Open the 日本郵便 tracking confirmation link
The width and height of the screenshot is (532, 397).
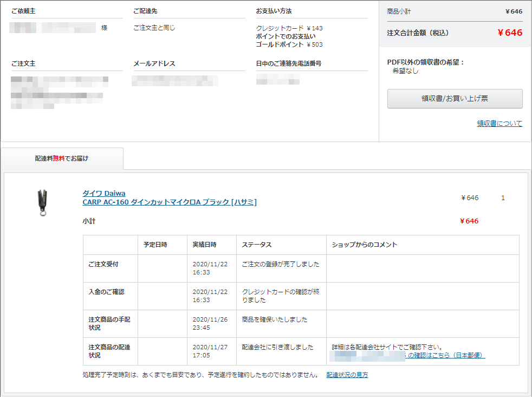pyautogui.click(x=446, y=355)
